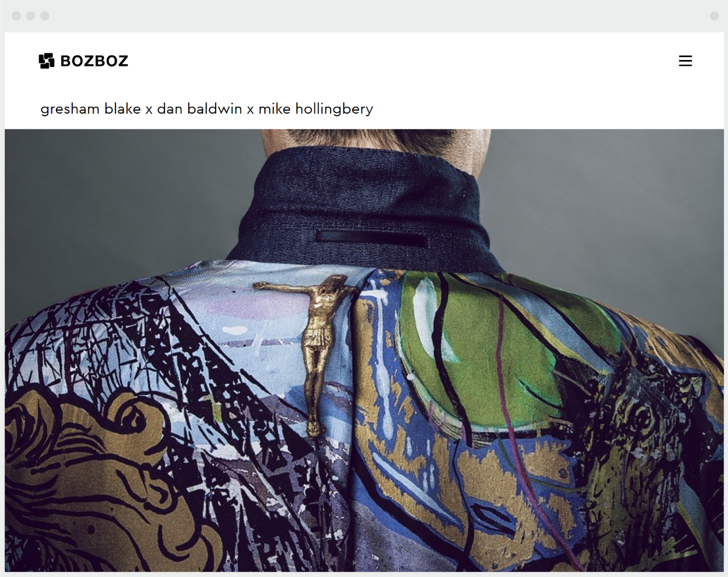Screen dimensions: 728x577
Task: Click the BOZBOZ square logo icon
Action: (47, 61)
